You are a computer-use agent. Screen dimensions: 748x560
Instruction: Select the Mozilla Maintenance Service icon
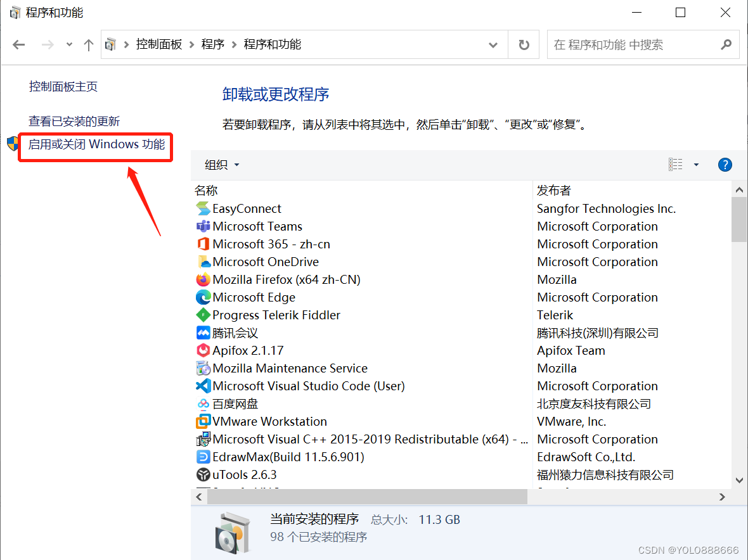coord(203,369)
